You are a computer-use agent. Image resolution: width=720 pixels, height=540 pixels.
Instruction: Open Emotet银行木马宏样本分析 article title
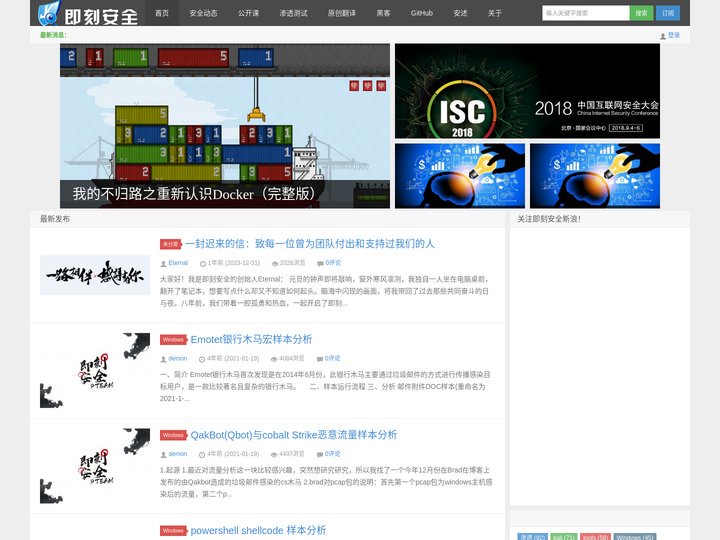251,339
